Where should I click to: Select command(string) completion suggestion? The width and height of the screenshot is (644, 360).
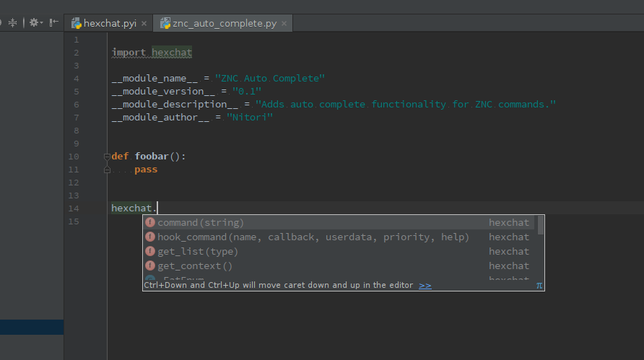pos(201,223)
